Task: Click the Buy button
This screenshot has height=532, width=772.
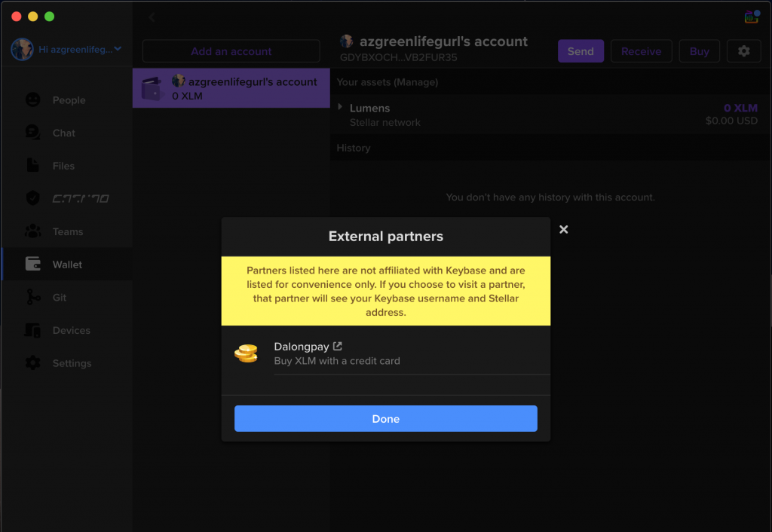Action: click(x=699, y=51)
